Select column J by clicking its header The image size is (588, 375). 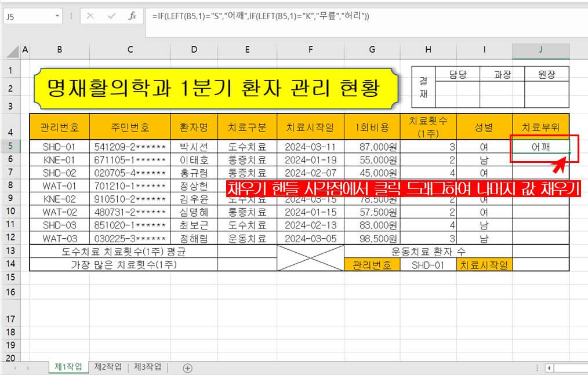pos(540,50)
